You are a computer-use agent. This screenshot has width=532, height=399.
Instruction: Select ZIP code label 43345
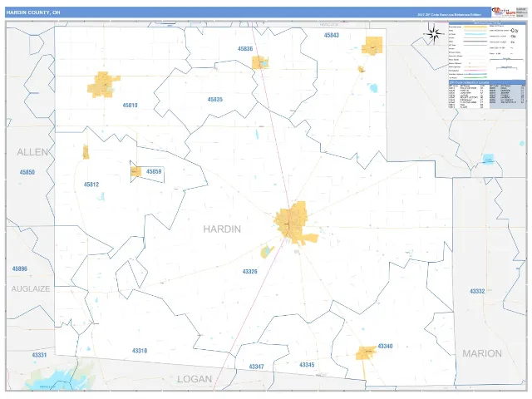click(x=307, y=365)
